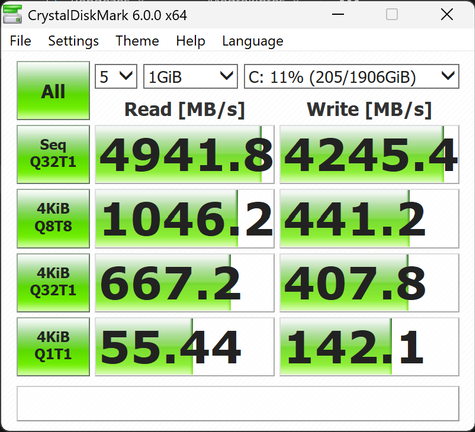Start the 4KiB Q1T1 test

[53, 347]
